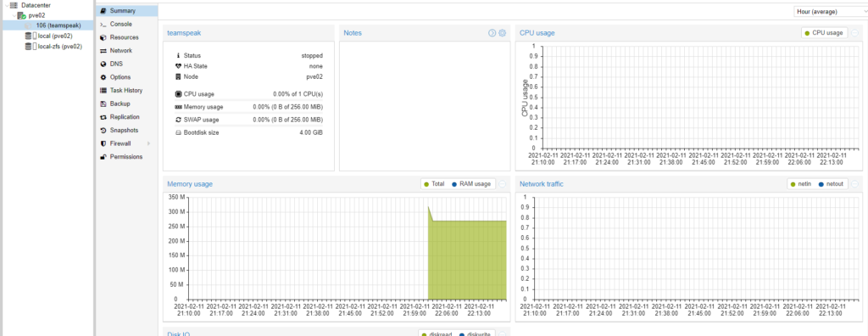Click the '4.00 GiB' bootdisk value
The width and height of the screenshot is (868, 336).
pyautogui.click(x=311, y=132)
